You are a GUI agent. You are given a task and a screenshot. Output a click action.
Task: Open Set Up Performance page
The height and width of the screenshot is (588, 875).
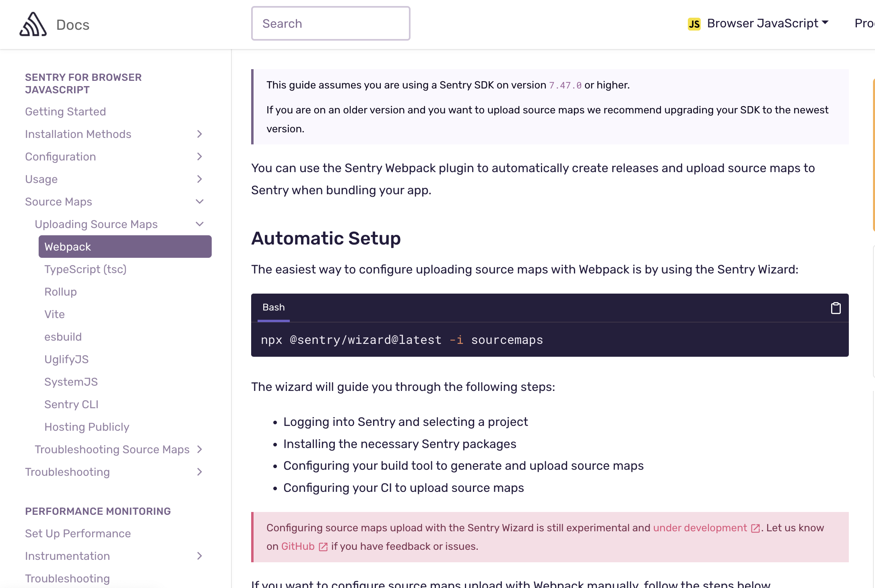[x=78, y=533]
